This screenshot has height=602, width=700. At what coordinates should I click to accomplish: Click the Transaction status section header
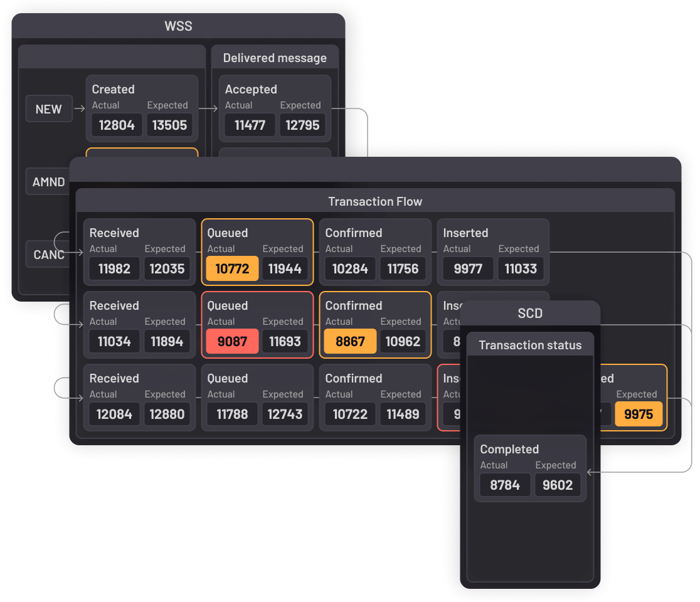[x=530, y=345]
